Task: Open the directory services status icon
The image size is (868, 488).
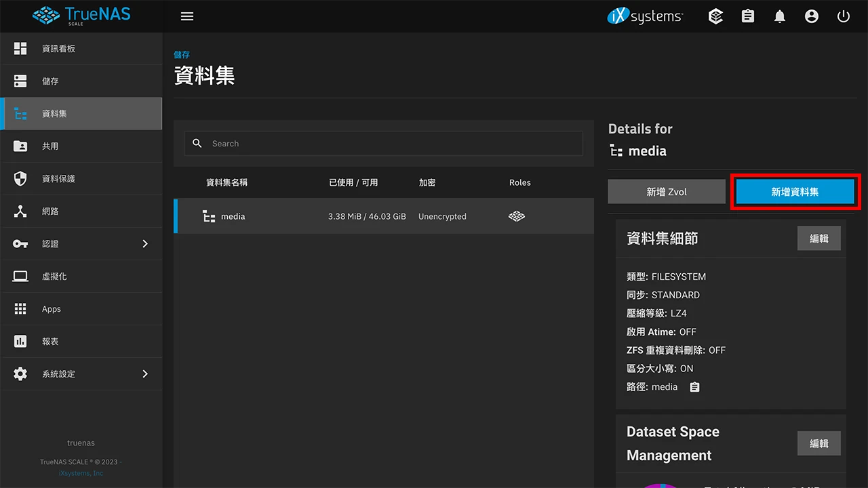Action: pos(715,16)
